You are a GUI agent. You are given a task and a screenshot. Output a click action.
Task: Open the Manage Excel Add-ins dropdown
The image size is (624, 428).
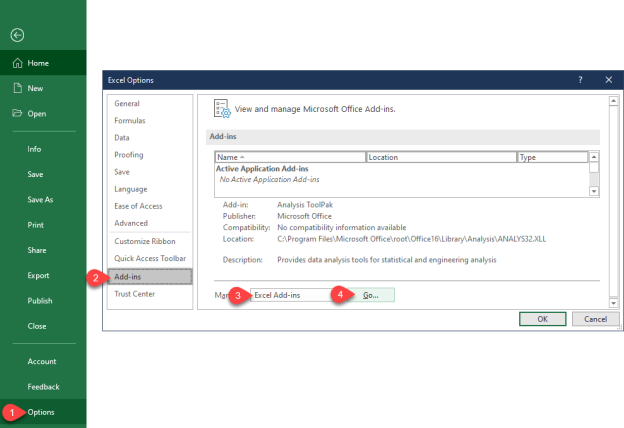coord(288,295)
